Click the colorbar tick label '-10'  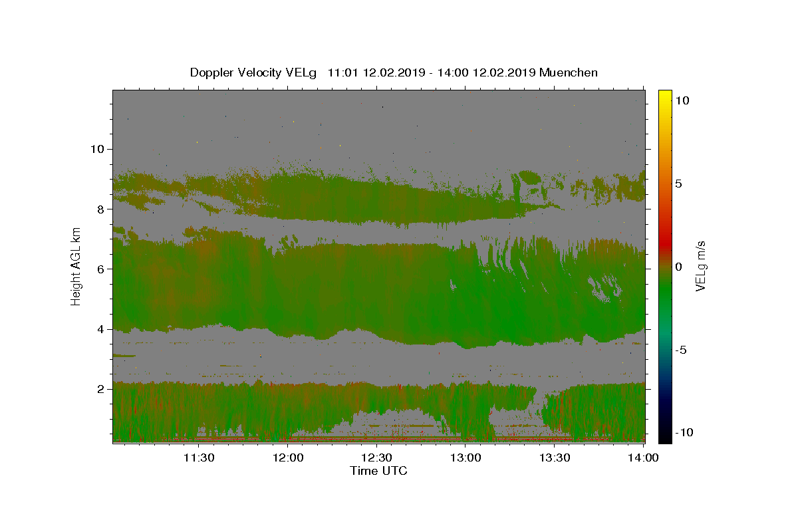click(x=684, y=432)
